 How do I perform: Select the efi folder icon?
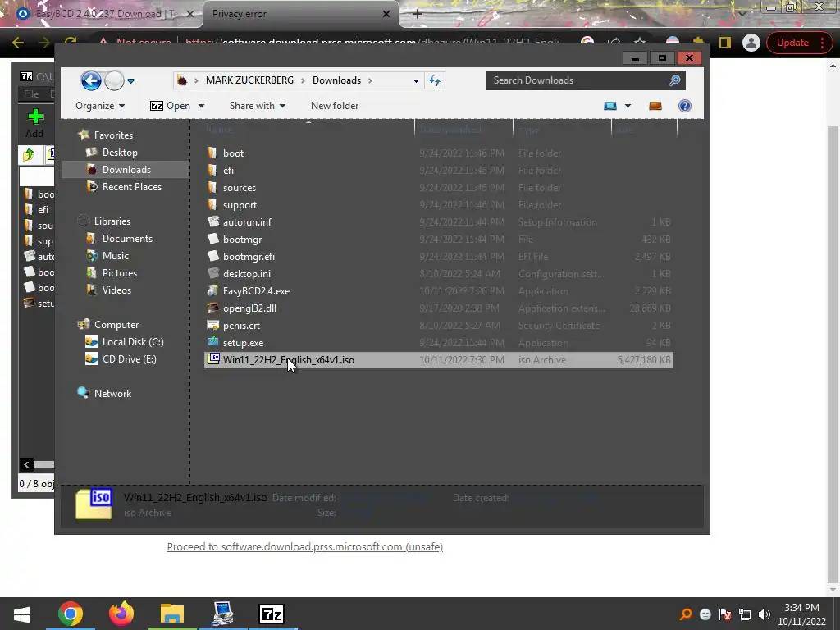pyautogui.click(x=212, y=170)
